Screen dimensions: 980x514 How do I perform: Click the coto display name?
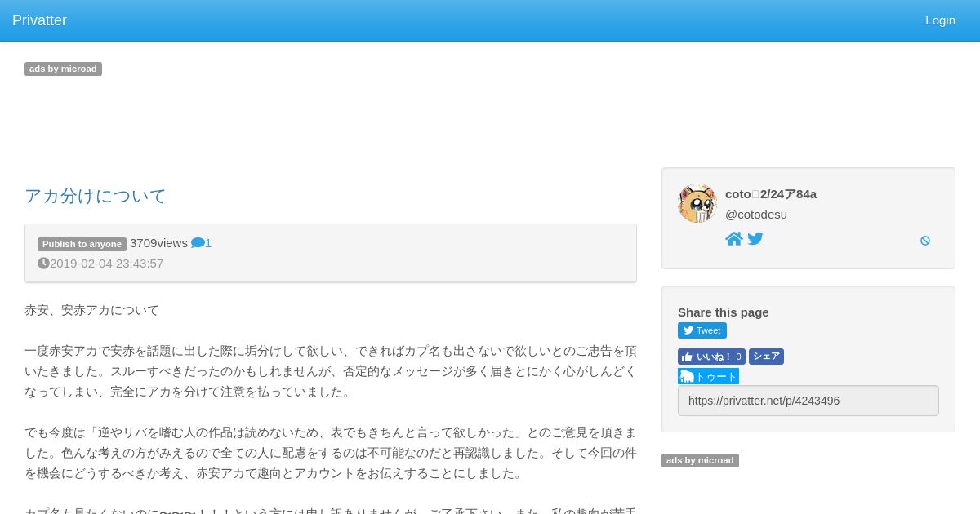pos(771,194)
